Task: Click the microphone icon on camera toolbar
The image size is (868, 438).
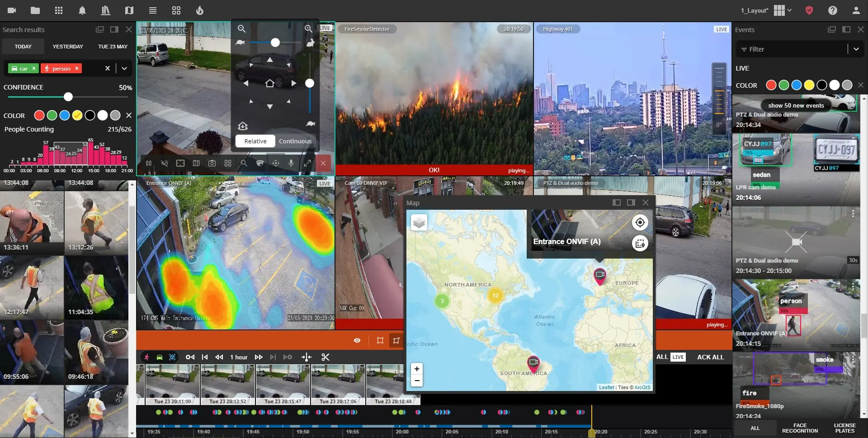Action: tap(291, 163)
